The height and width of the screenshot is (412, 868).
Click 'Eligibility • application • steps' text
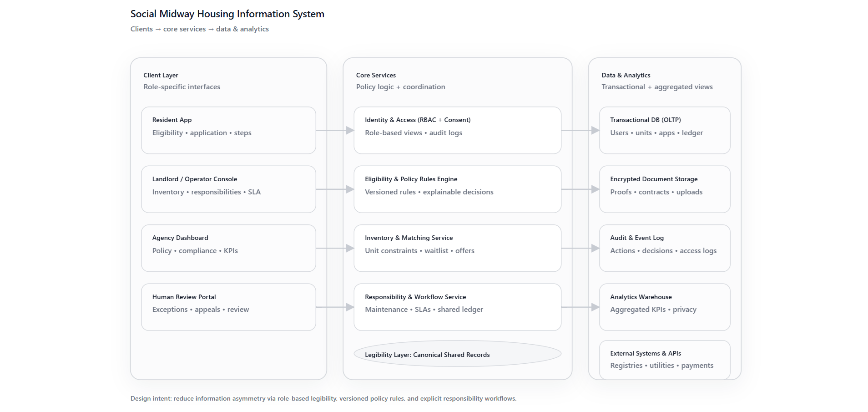pyautogui.click(x=202, y=133)
